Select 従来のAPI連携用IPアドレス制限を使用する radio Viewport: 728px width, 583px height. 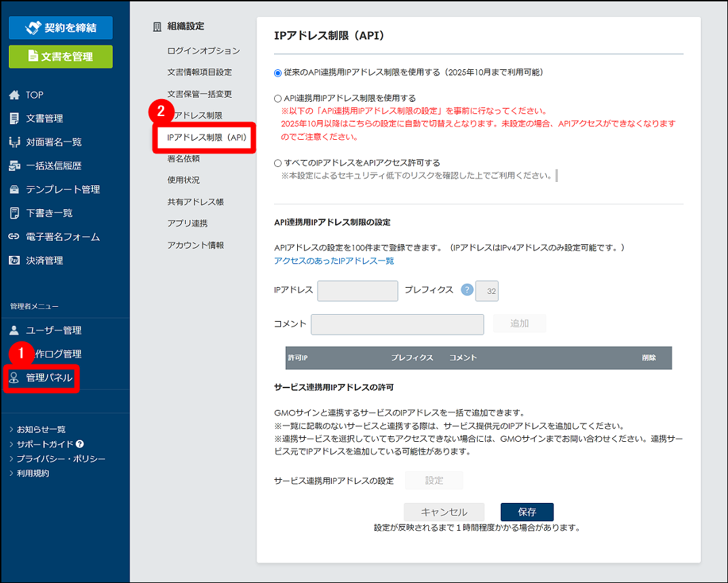277,73
